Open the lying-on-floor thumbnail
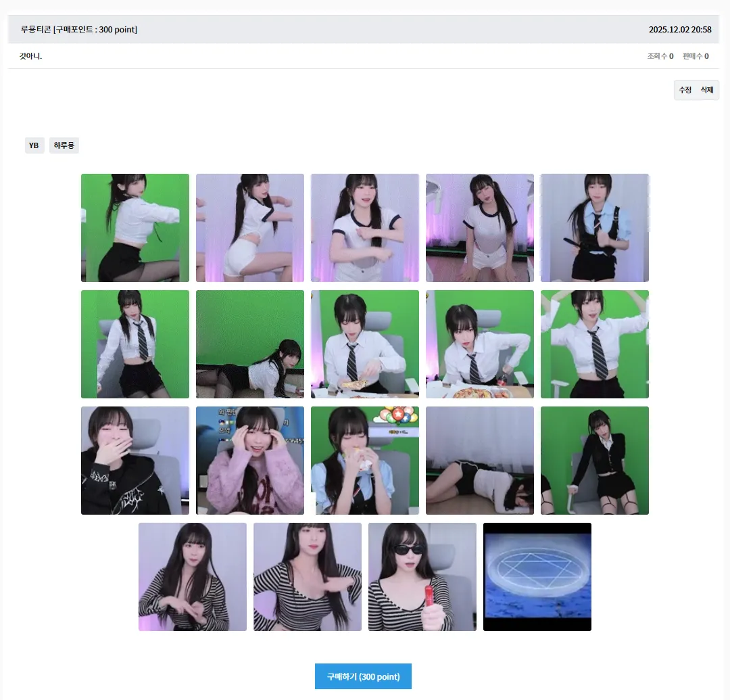 479,460
